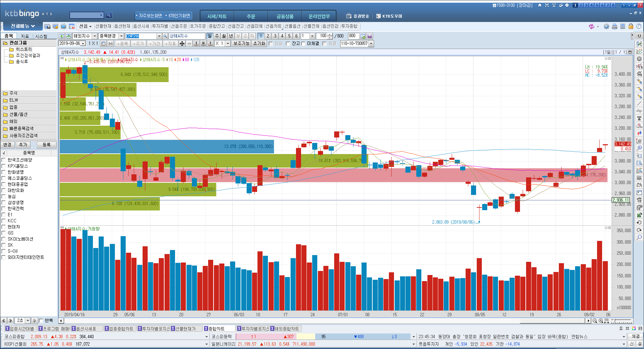This screenshot has height=349, width=644.
Task: Select the crosshair pencil tool in right toolbar
Action: click(639, 81)
